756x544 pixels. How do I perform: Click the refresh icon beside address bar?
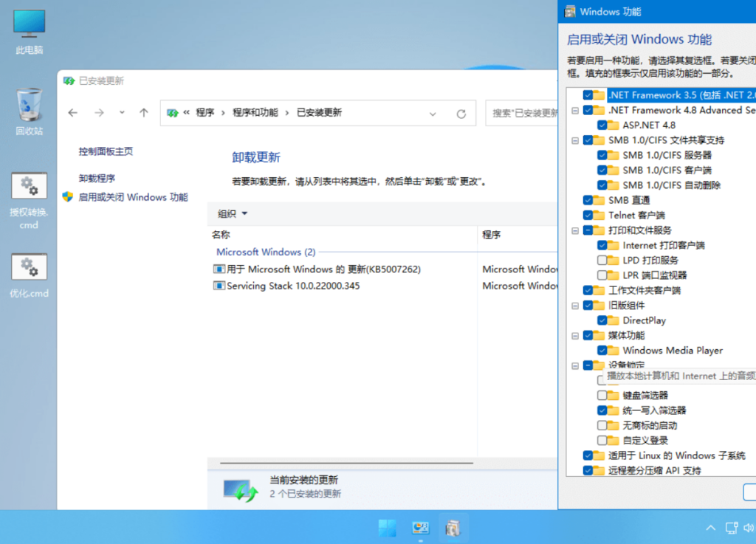pos(461,114)
